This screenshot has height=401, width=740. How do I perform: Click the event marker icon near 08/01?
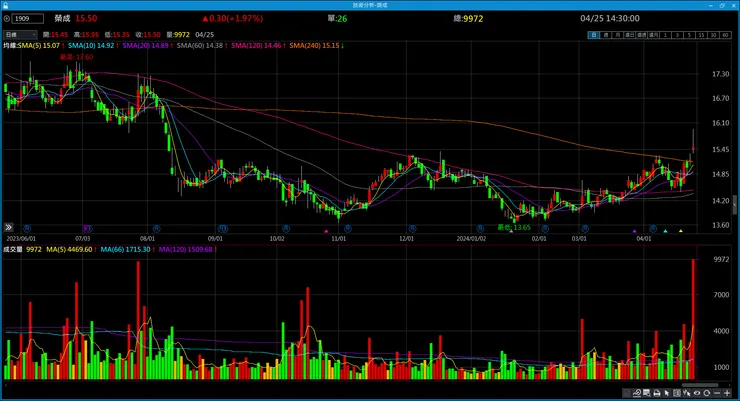click(x=156, y=228)
